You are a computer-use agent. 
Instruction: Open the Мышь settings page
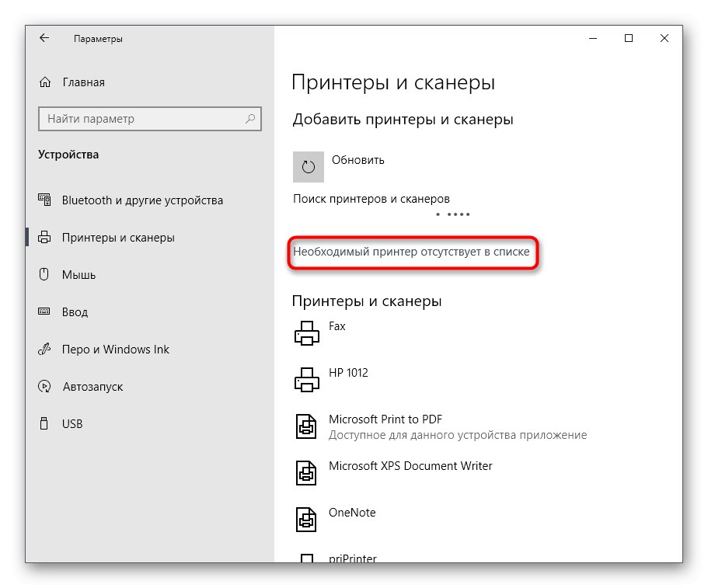(x=78, y=275)
